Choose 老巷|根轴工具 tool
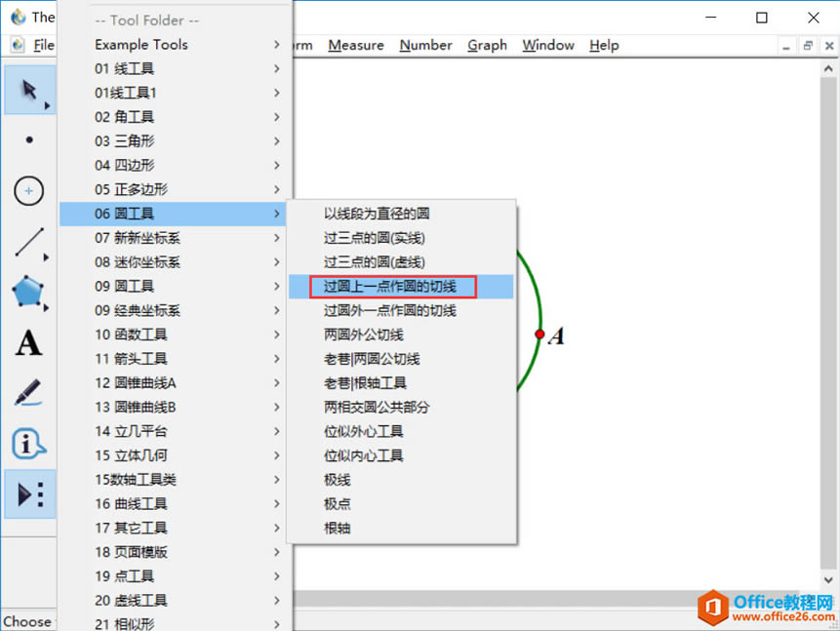 pos(401,383)
